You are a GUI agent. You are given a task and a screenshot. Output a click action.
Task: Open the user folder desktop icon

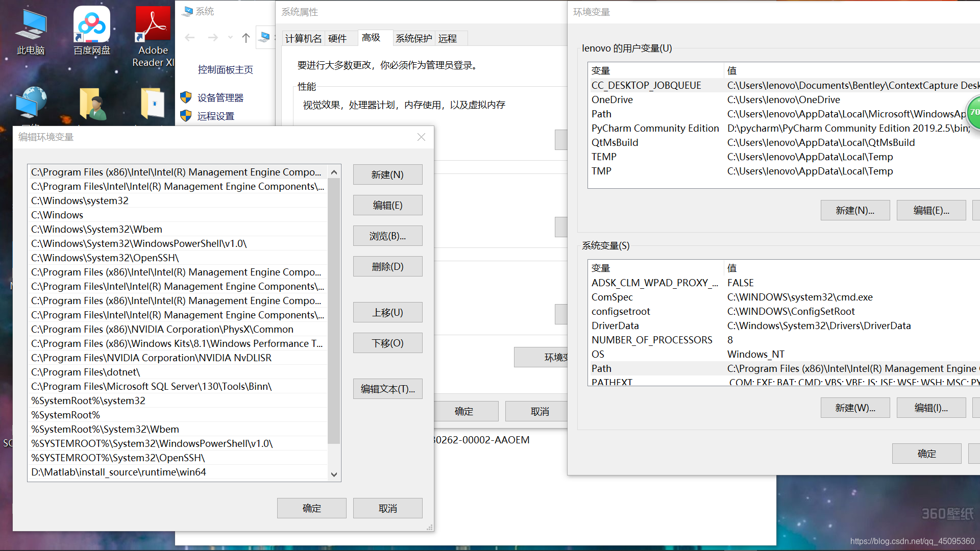[x=92, y=104]
